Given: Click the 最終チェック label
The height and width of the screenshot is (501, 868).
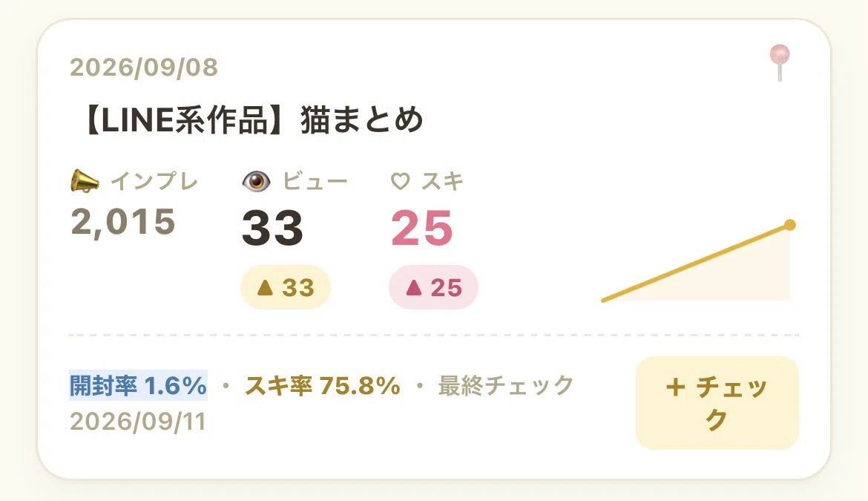Looking at the screenshot, I should coord(506,385).
